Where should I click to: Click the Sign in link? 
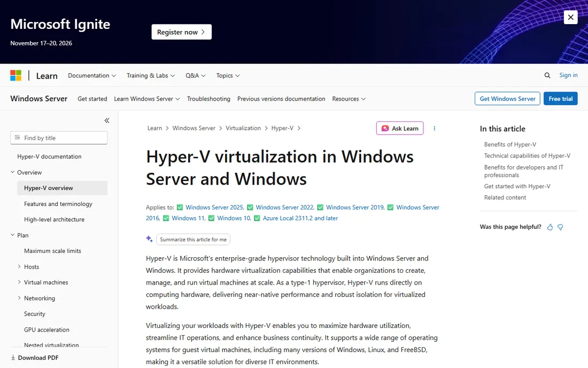(569, 75)
